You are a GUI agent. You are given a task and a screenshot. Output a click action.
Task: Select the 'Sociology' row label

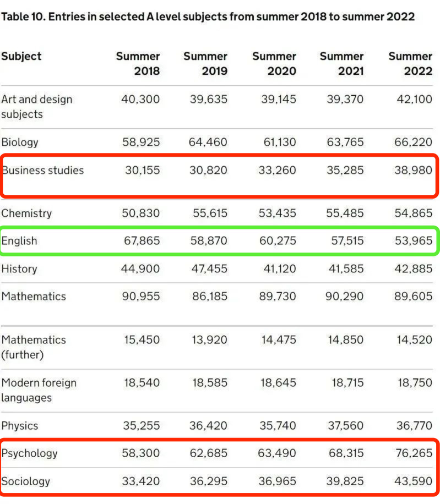click(x=26, y=481)
